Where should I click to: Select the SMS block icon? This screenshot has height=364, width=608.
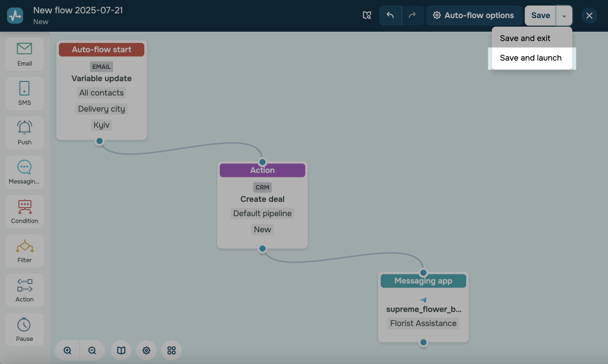pos(24,93)
